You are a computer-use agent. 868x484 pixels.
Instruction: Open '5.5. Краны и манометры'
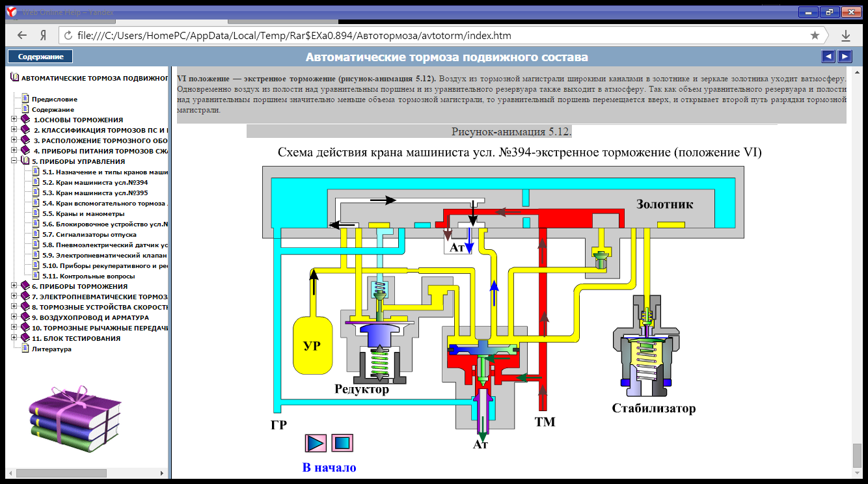tap(83, 213)
